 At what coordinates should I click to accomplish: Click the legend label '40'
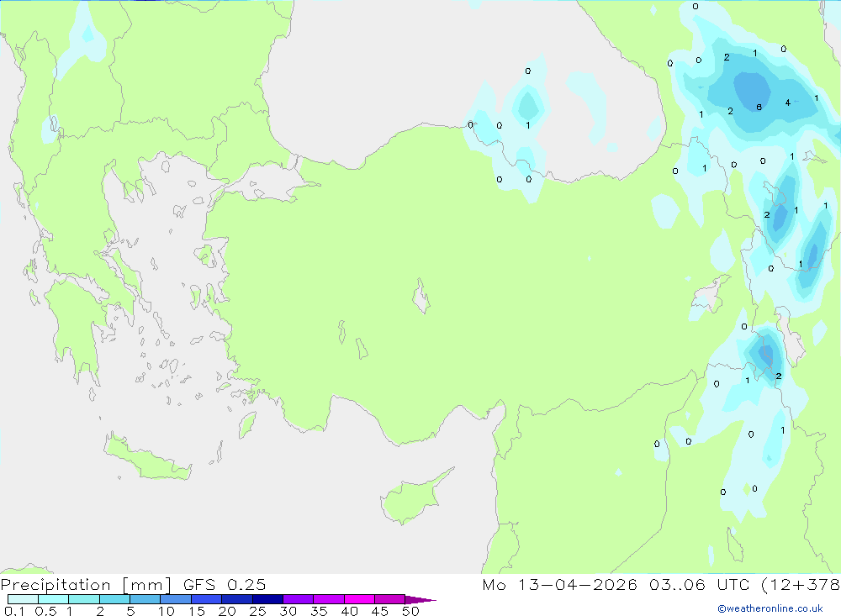coord(350,611)
